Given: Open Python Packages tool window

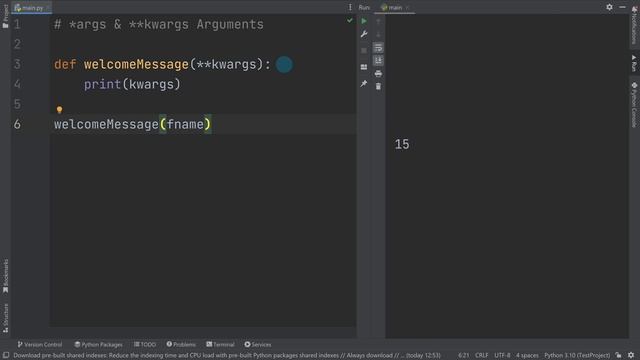Looking at the screenshot, I should 98,344.
